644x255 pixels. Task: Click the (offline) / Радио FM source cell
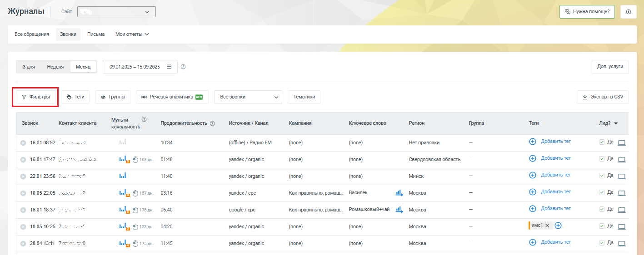coord(250,142)
